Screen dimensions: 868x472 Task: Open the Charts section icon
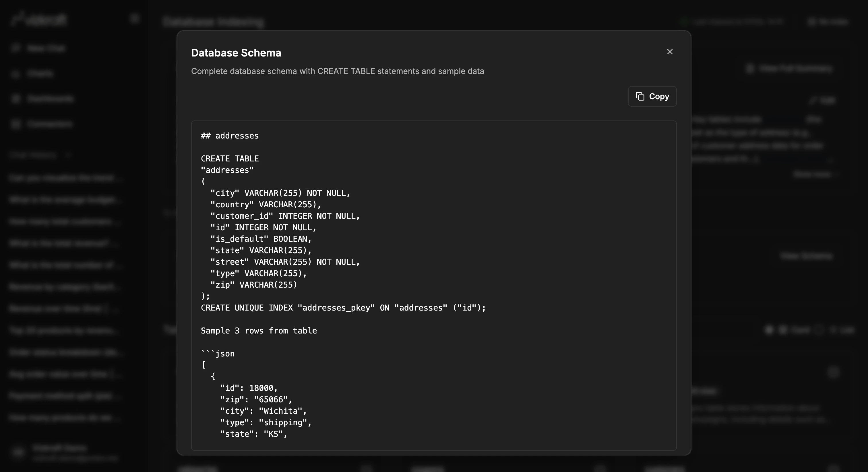click(16, 73)
